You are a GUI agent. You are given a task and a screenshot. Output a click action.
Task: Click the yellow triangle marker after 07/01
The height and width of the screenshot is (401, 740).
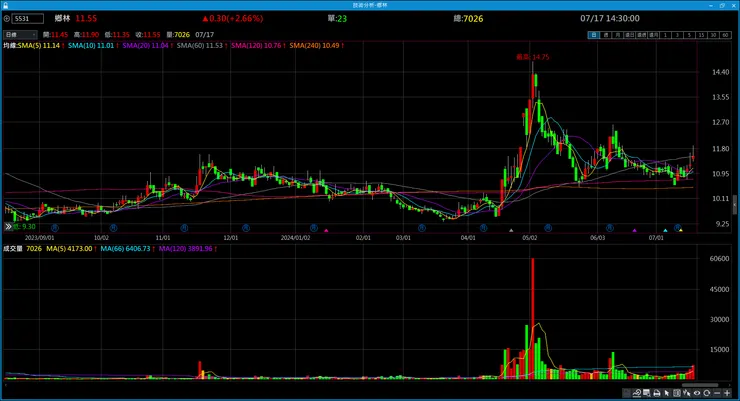click(x=681, y=230)
